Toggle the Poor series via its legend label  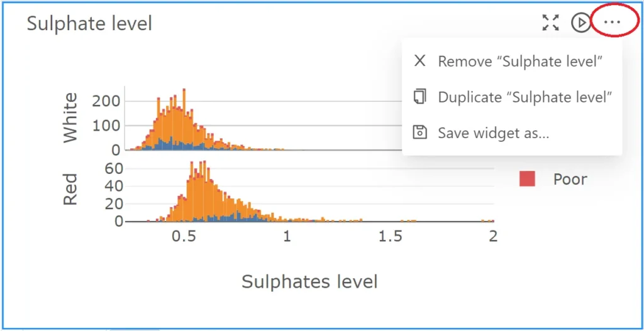click(x=570, y=179)
